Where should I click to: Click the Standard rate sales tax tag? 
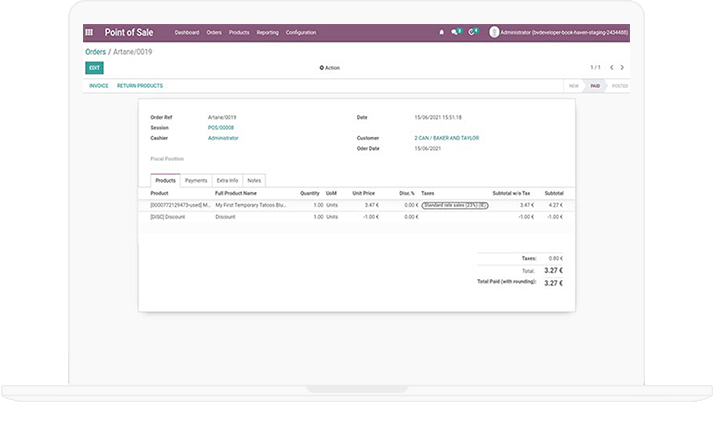[x=454, y=204]
